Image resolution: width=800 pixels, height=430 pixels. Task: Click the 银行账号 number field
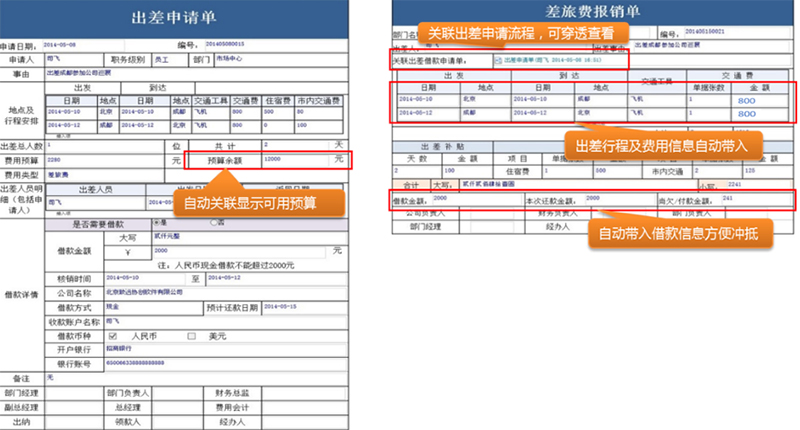point(150,364)
